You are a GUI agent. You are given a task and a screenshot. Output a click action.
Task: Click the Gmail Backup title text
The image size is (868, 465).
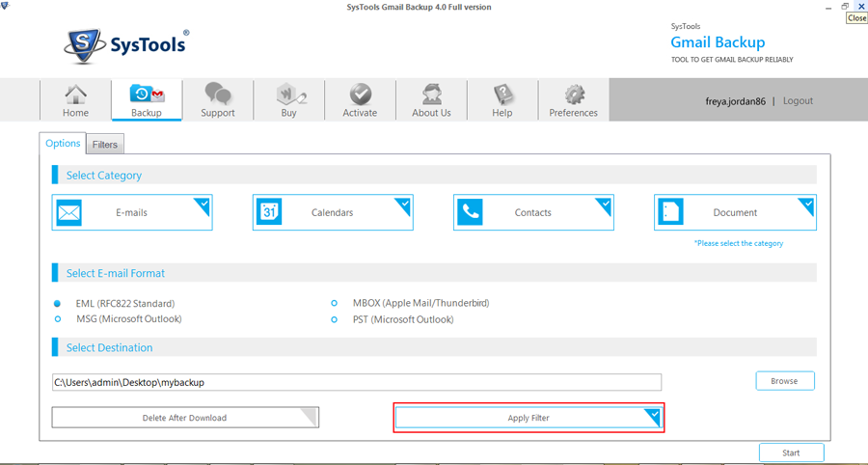[x=718, y=42]
